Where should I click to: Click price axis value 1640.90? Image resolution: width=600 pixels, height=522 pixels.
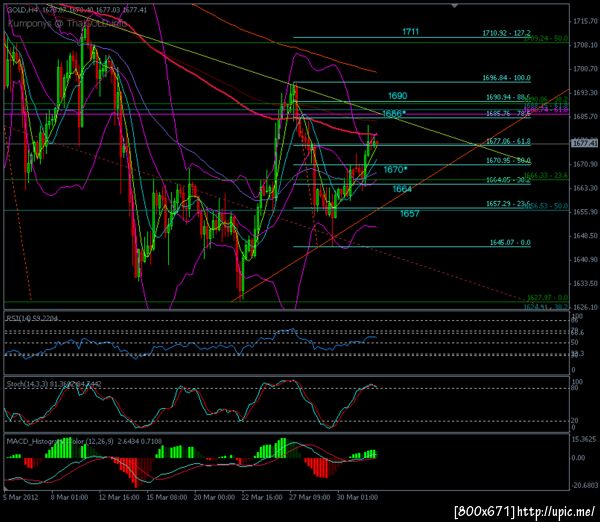[585, 260]
